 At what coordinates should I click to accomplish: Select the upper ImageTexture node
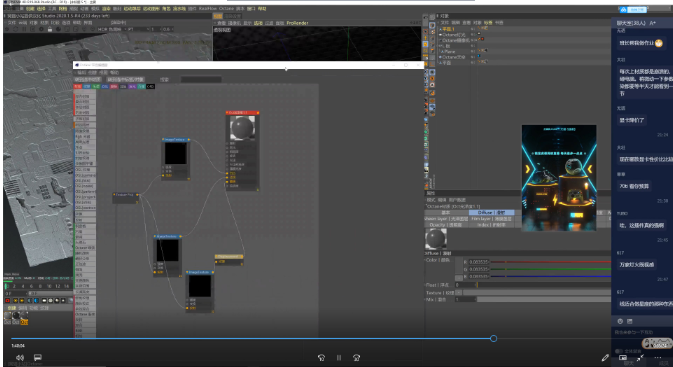[176, 158]
